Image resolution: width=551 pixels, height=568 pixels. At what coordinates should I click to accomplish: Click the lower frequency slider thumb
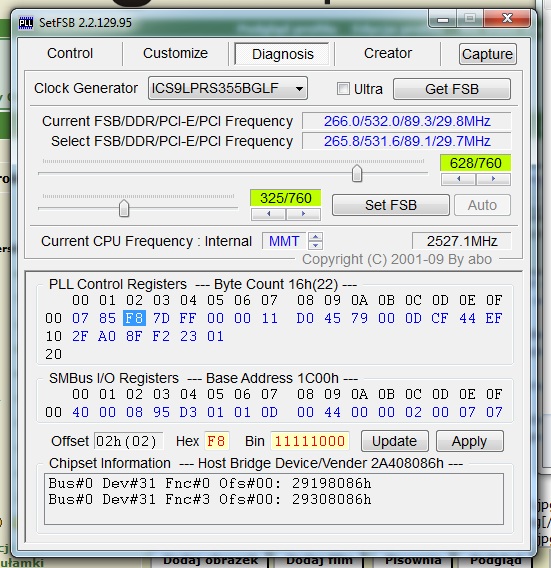pos(124,208)
